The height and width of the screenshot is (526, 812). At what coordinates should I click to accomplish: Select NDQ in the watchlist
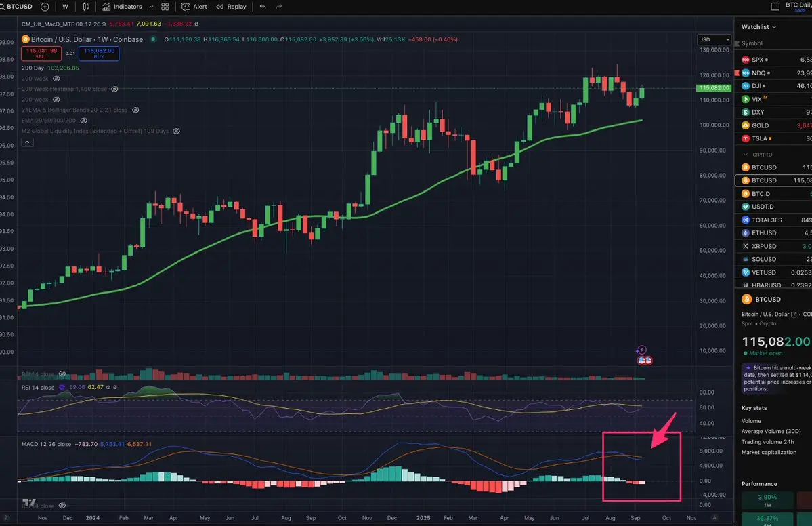pos(773,73)
